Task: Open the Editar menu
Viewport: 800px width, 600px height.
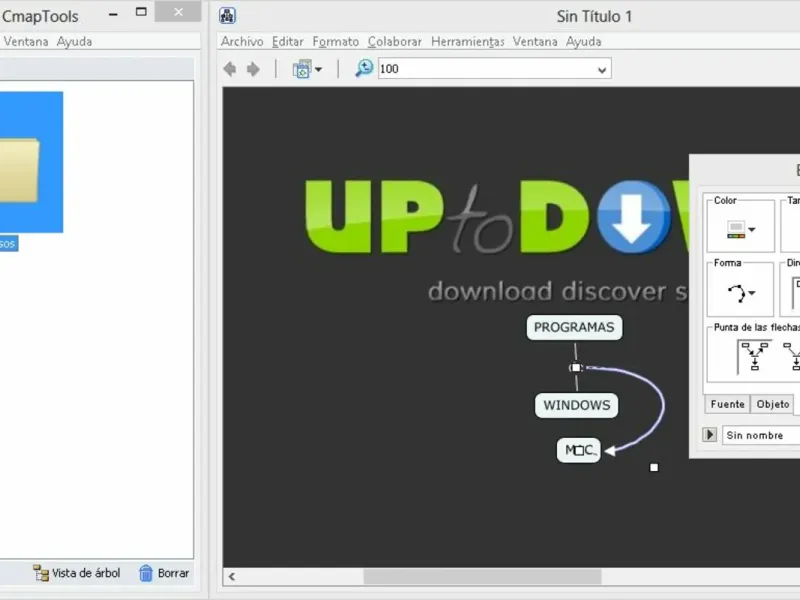Action: click(288, 42)
